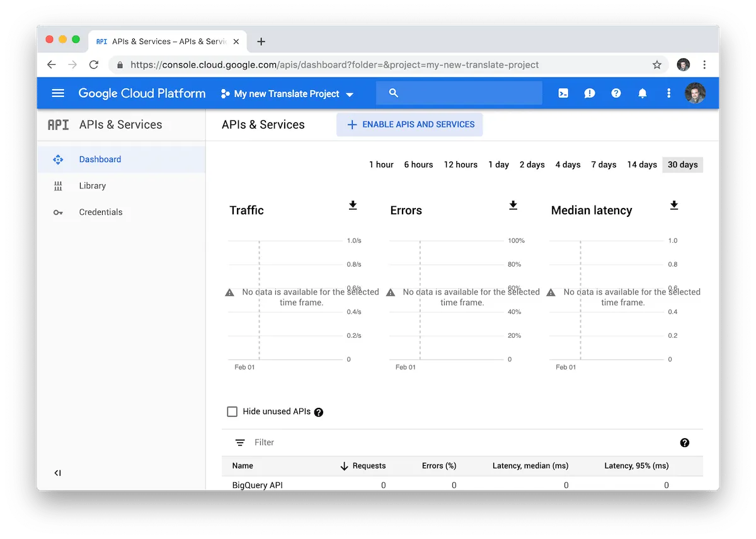Viewport: 756px width, 539px height.
Task: Select the 14 days time range
Action: (642, 165)
